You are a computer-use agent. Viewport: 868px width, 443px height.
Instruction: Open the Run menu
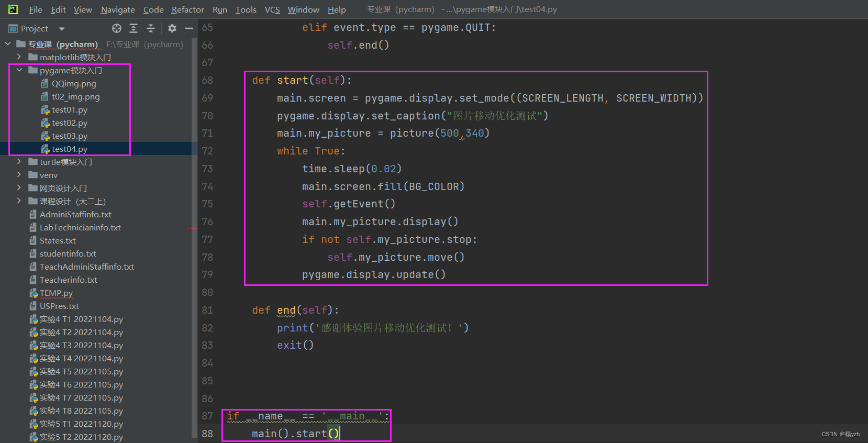point(220,9)
